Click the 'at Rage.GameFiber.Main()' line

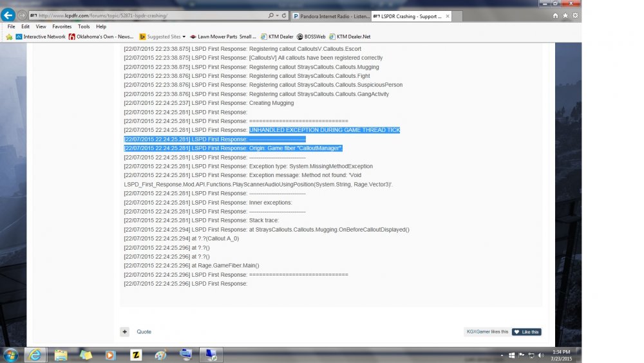click(x=191, y=265)
